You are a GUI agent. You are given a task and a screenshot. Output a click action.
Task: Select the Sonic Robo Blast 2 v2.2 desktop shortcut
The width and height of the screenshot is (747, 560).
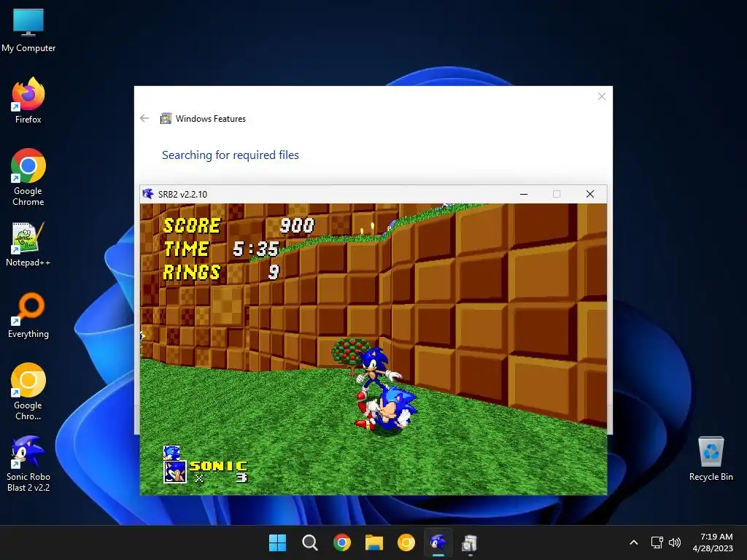(28, 464)
